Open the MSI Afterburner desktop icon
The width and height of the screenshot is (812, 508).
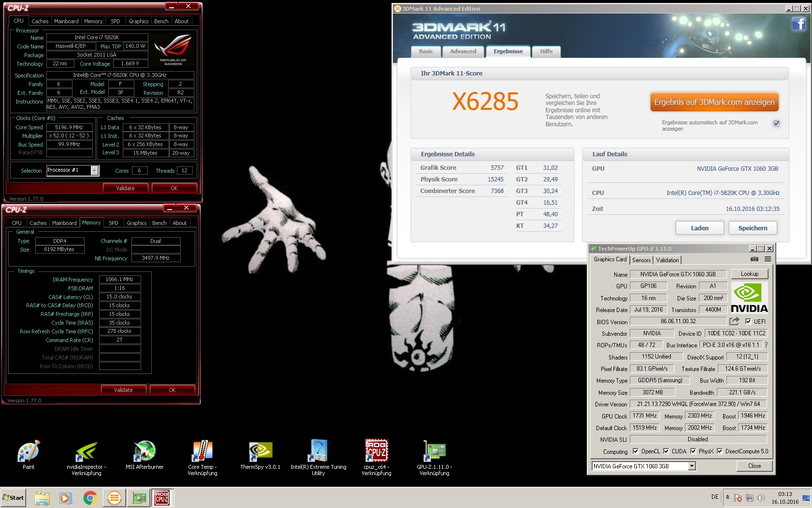pyautogui.click(x=145, y=455)
